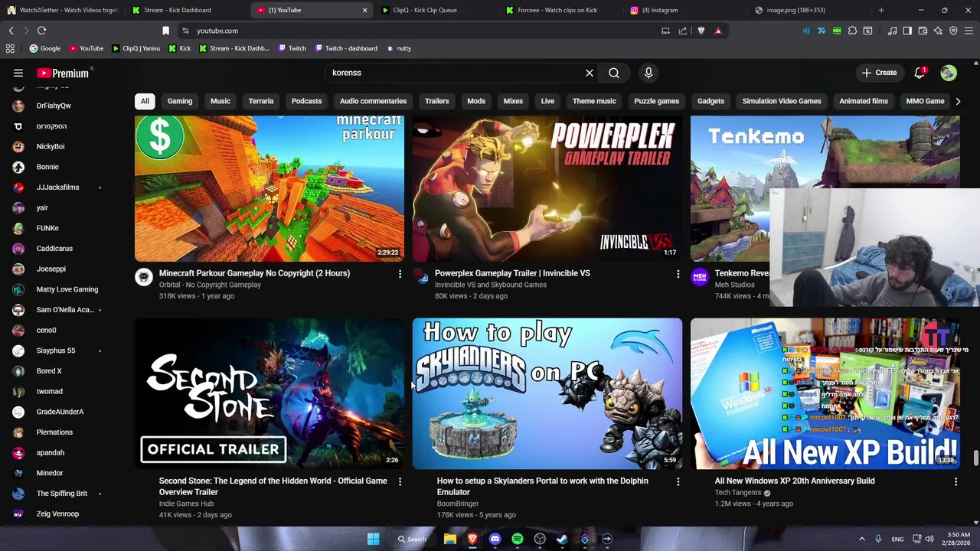Select the Simulation Video Games chip

pos(781,101)
